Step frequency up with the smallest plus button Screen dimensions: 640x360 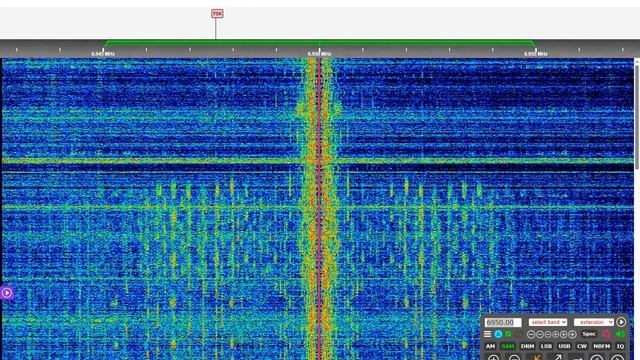pos(556,334)
